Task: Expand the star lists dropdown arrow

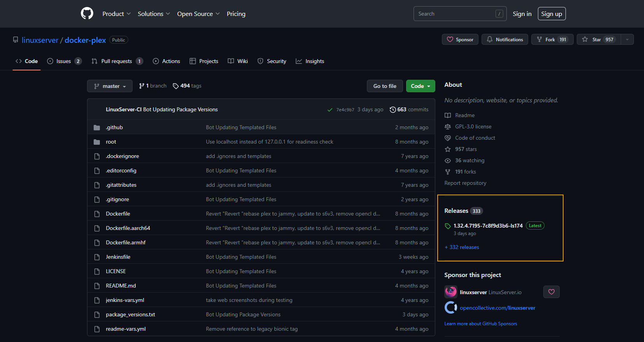Action: tap(627, 39)
